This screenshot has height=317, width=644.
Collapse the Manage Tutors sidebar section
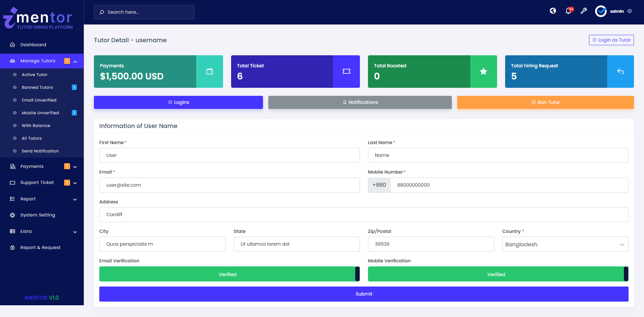point(75,61)
